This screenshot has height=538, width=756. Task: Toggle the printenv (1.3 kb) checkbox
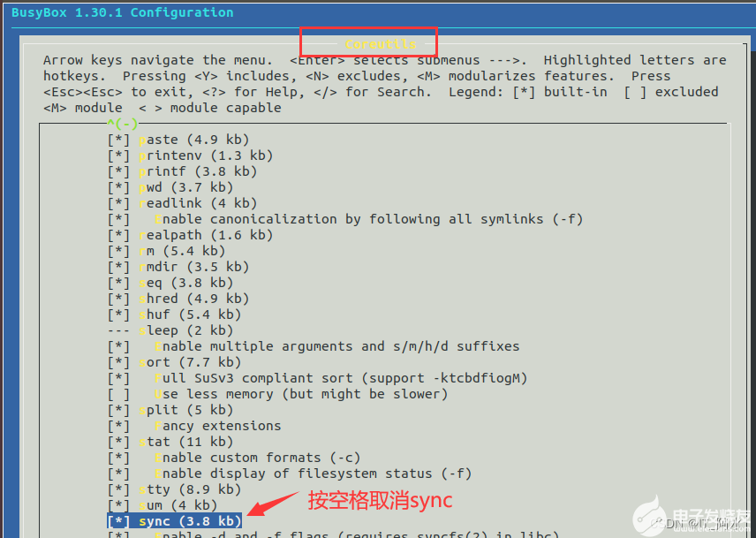point(118,155)
